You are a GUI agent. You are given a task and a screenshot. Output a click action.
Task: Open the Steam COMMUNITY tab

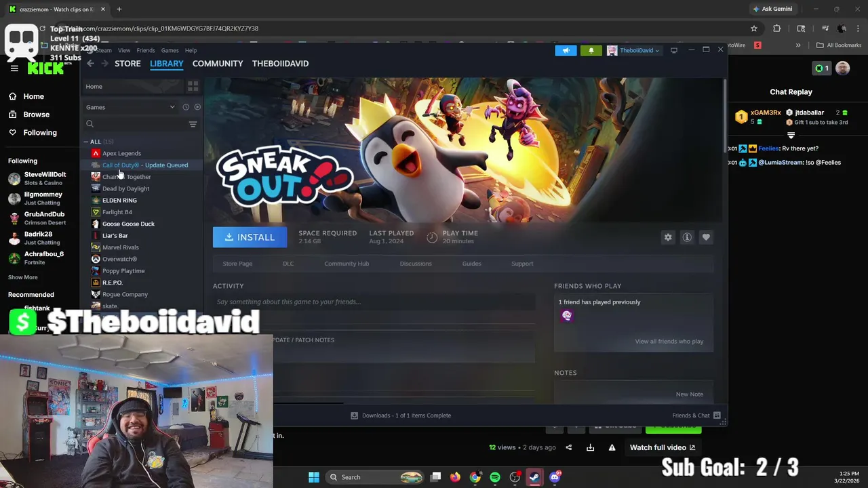click(218, 64)
